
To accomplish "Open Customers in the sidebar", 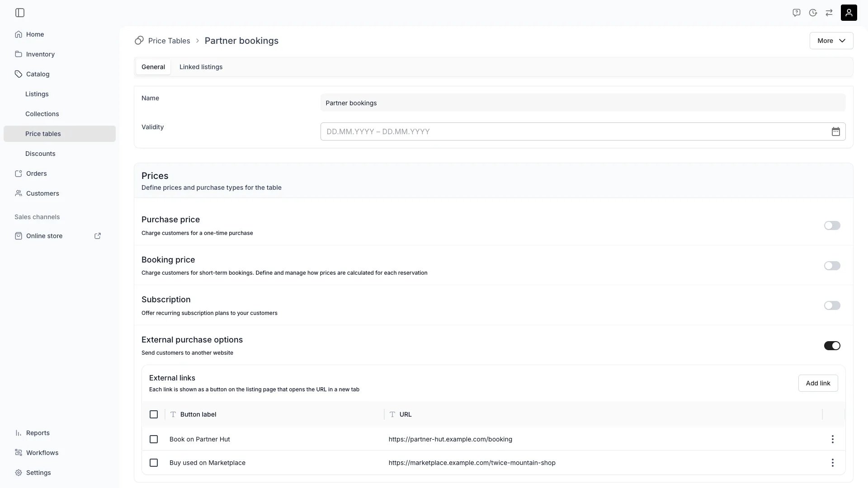I will (x=60, y=193).
